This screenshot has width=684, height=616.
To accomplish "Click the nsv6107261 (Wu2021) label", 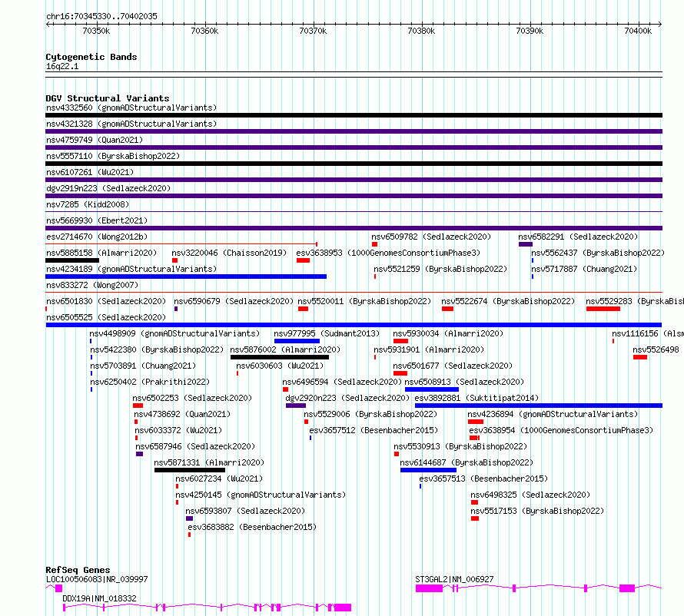I will (90, 172).
